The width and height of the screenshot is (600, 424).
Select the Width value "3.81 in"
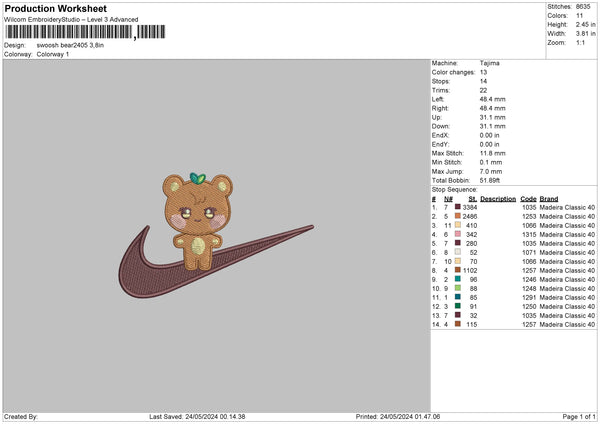(585, 34)
